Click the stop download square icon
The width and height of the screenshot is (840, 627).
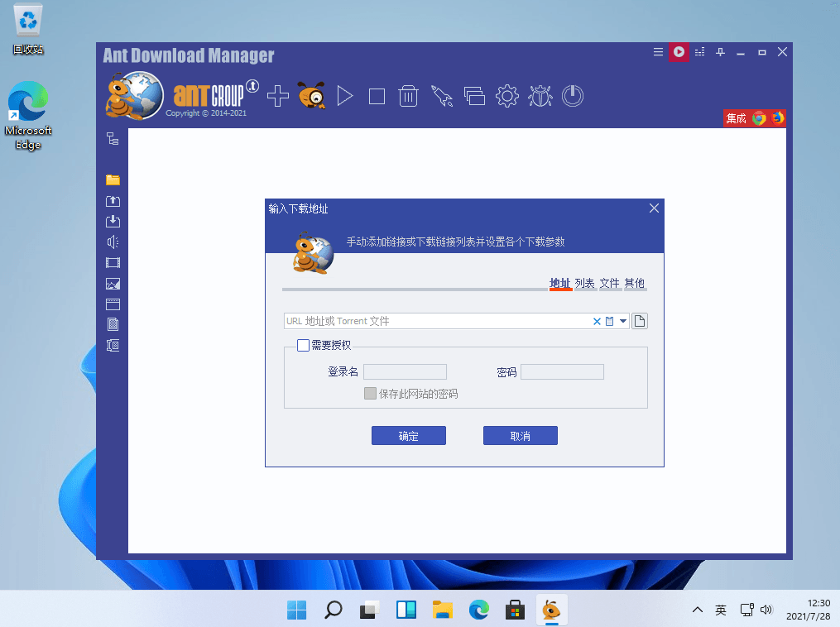point(377,96)
